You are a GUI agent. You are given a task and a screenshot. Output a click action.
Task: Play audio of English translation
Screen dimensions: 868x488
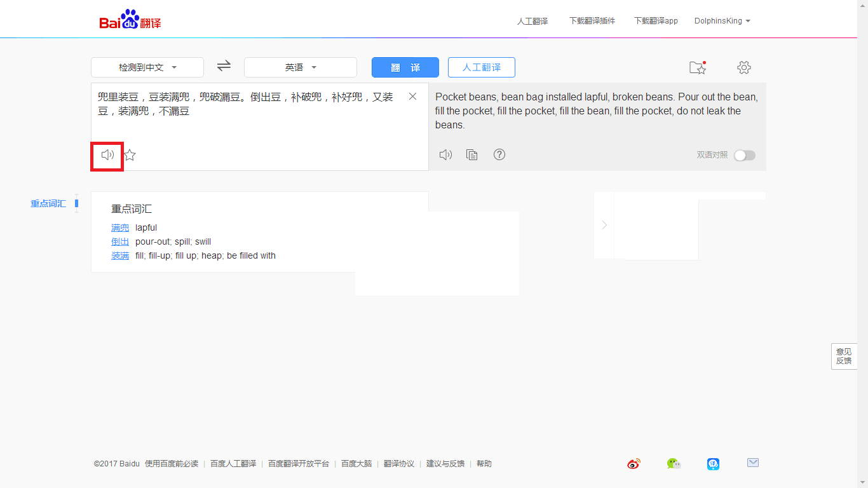coord(445,154)
